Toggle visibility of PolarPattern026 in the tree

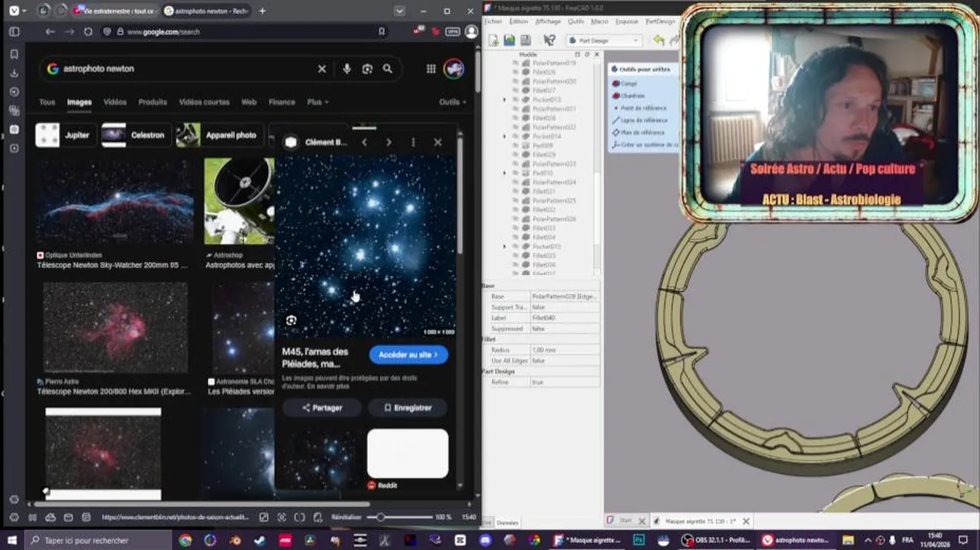(x=515, y=218)
